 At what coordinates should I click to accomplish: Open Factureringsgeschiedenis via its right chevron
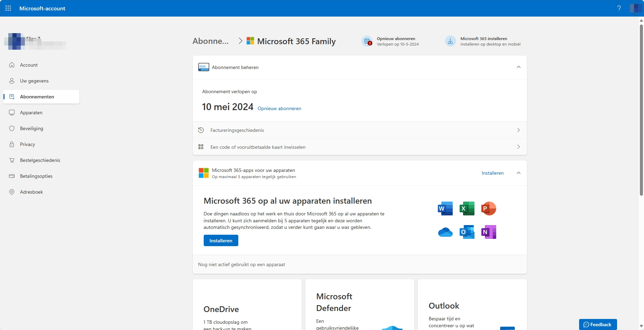pyautogui.click(x=519, y=130)
